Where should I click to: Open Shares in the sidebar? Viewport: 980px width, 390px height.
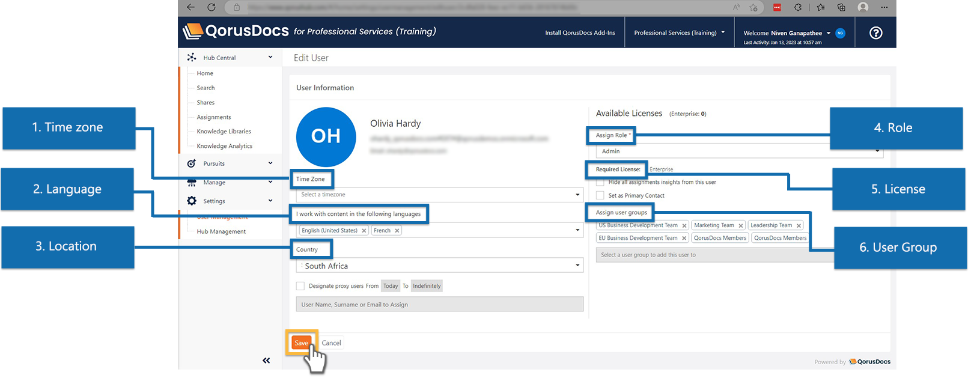point(205,103)
